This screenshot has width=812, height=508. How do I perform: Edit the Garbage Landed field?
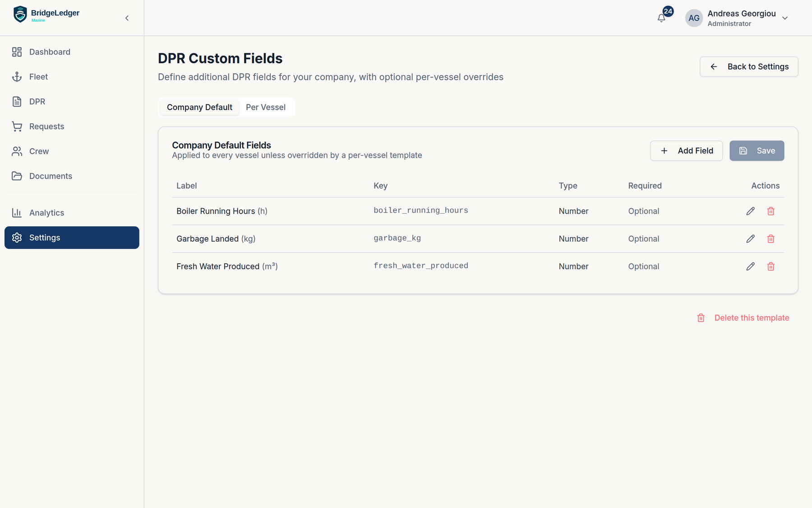pos(750,238)
